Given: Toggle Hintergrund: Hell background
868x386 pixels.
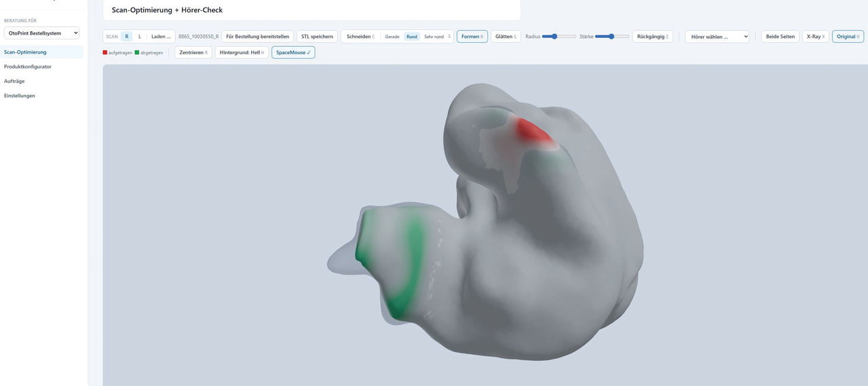Looking at the screenshot, I should (242, 52).
